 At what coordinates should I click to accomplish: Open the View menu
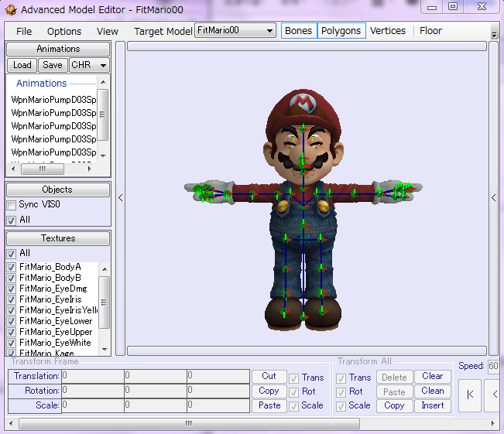point(108,31)
